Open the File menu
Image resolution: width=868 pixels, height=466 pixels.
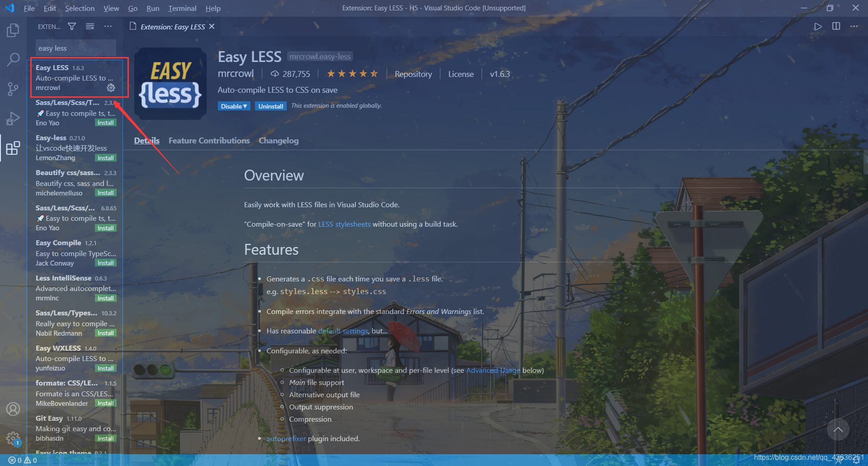coord(29,8)
